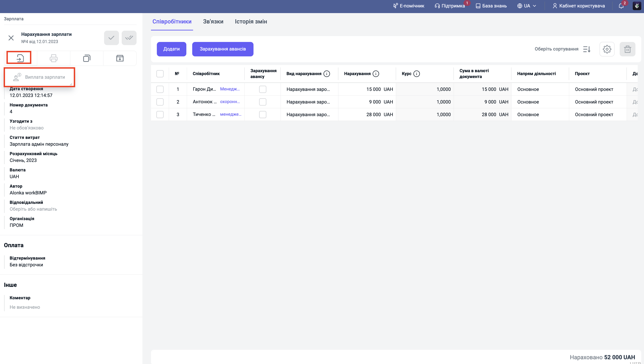Open the notifications bell icon

coord(621,6)
